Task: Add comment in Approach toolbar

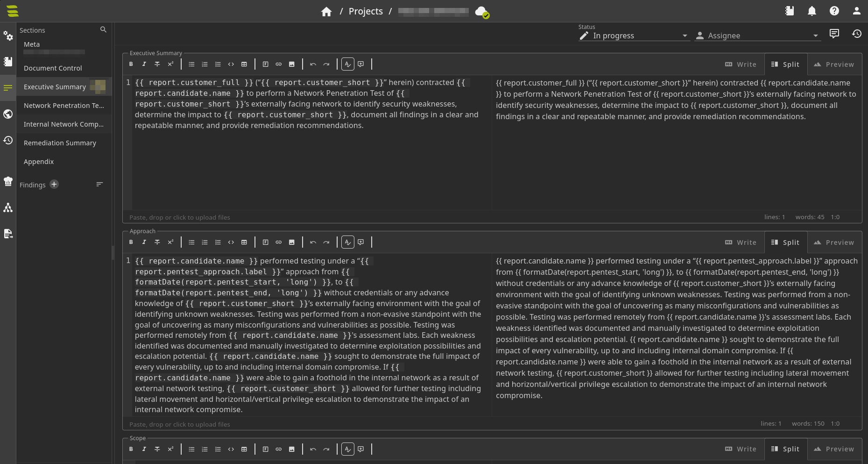Action: pos(361,242)
